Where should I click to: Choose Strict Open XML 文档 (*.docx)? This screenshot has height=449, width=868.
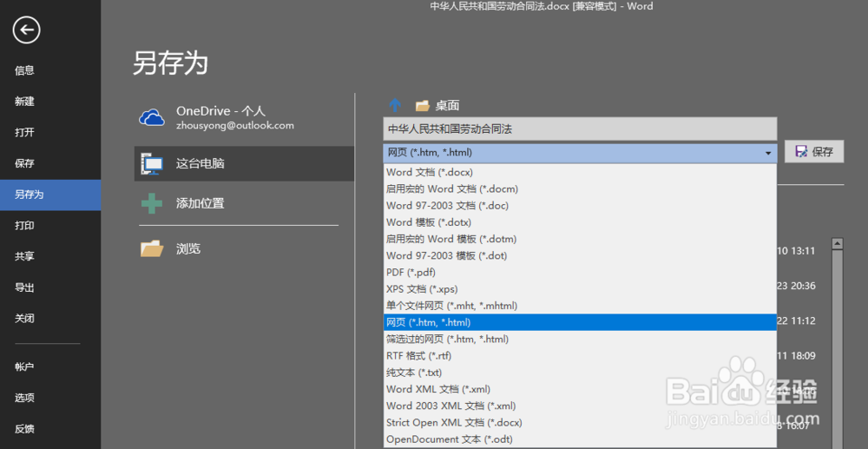click(580, 422)
